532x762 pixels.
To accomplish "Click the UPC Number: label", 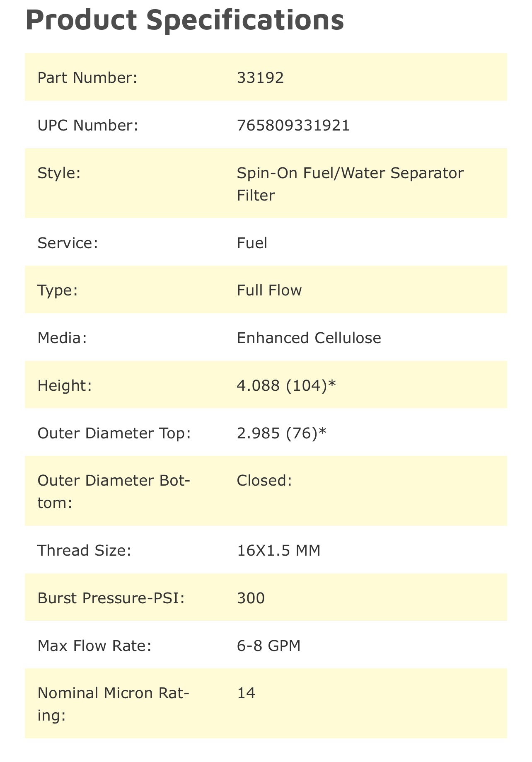I will pos(87,125).
